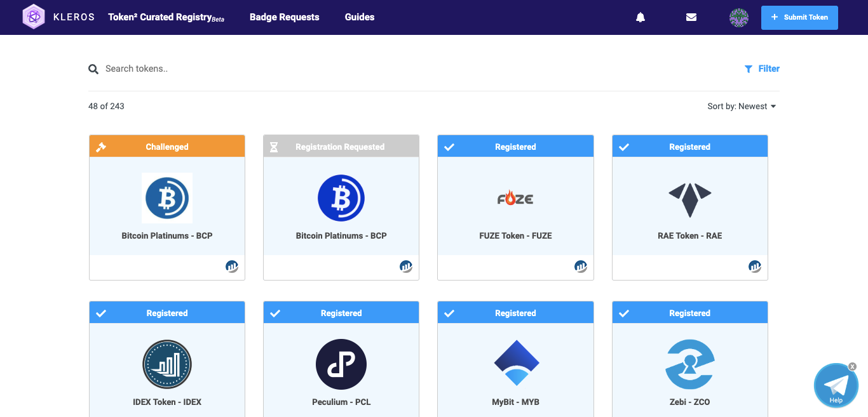Click the Zebi ZCO logo

(690, 364)
